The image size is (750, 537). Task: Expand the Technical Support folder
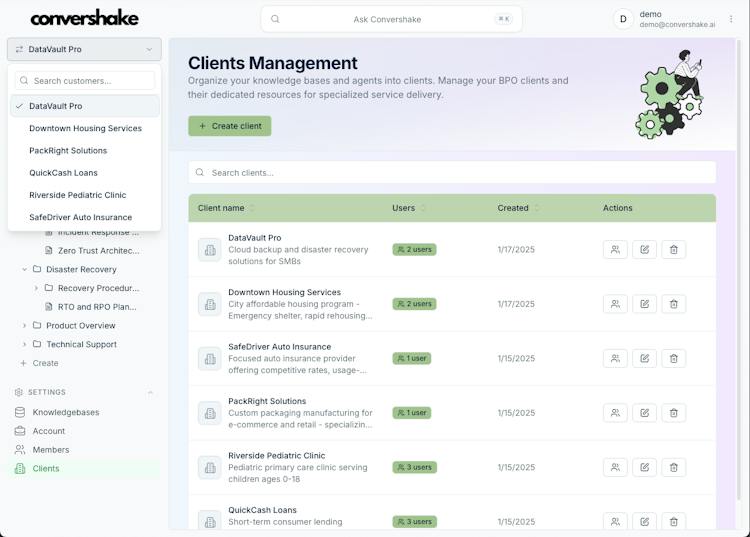[x=24, y=344]
